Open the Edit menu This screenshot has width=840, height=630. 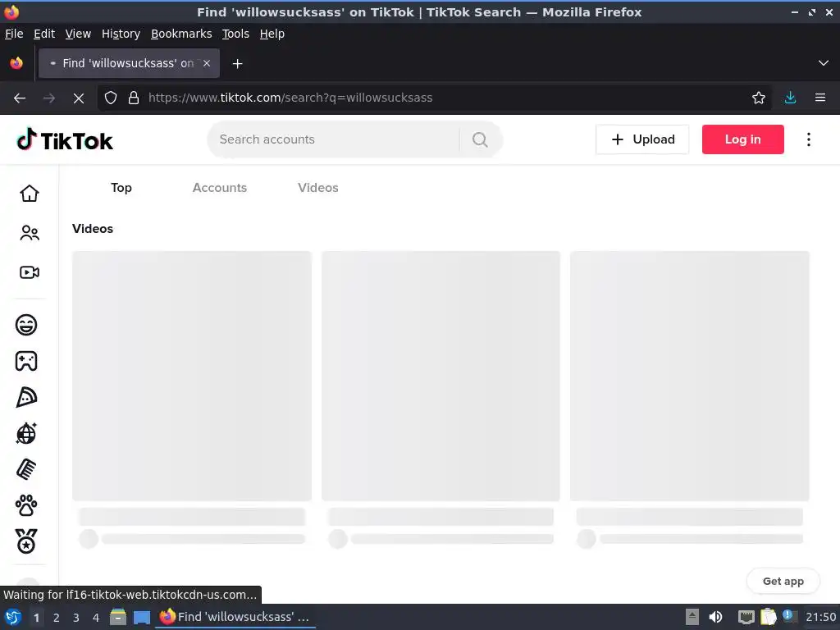[x=44, y=34]
